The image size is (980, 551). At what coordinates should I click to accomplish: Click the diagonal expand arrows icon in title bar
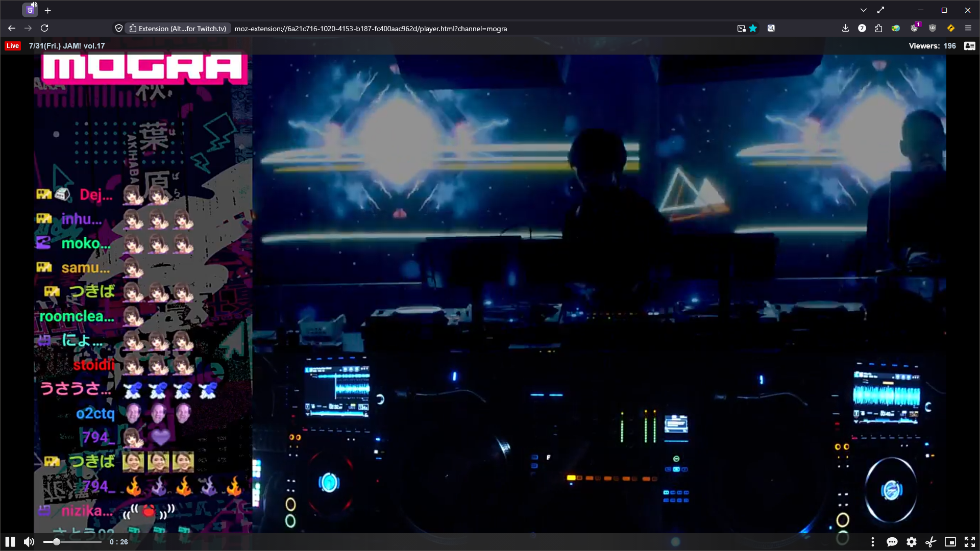point(881,10)
